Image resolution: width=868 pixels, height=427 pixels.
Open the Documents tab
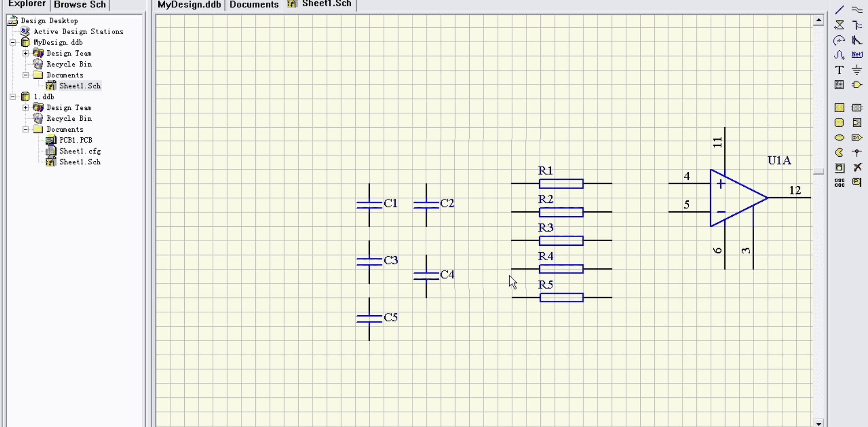[x=254, y=5]
